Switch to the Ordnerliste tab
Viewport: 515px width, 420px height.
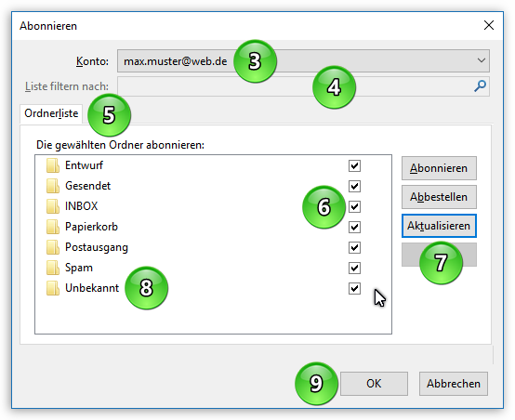coord(51,113)
